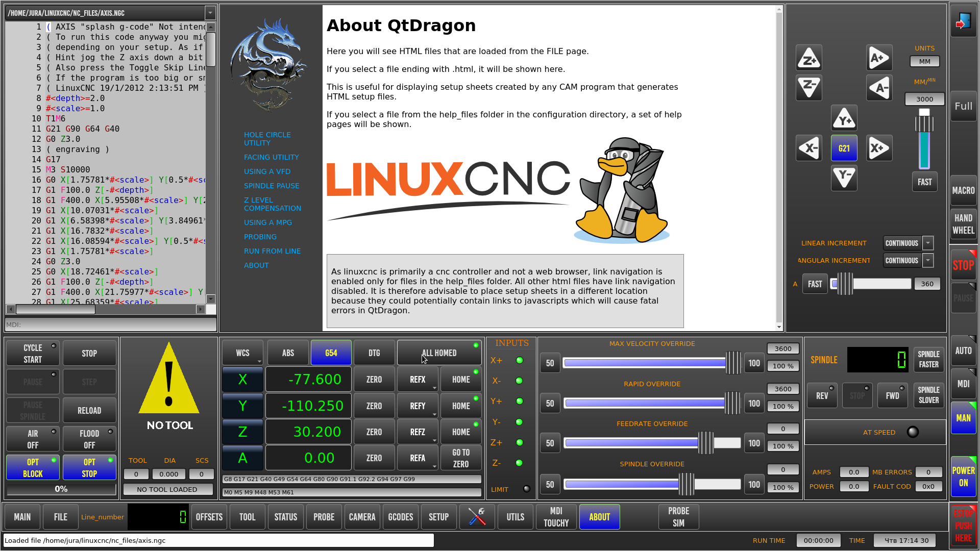
Task: Click the G-code editor vertical scrollbar
Action: click(211, 163)
